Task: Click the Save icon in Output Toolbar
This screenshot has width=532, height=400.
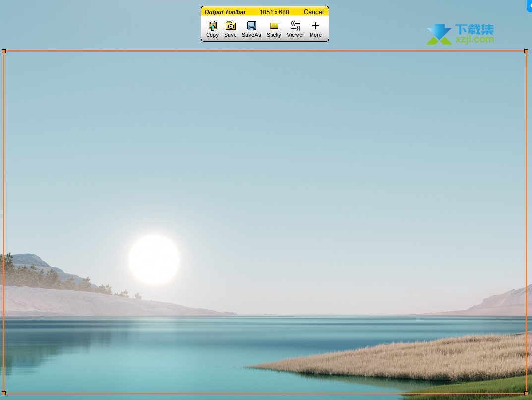Action: (x=230, y=29)
